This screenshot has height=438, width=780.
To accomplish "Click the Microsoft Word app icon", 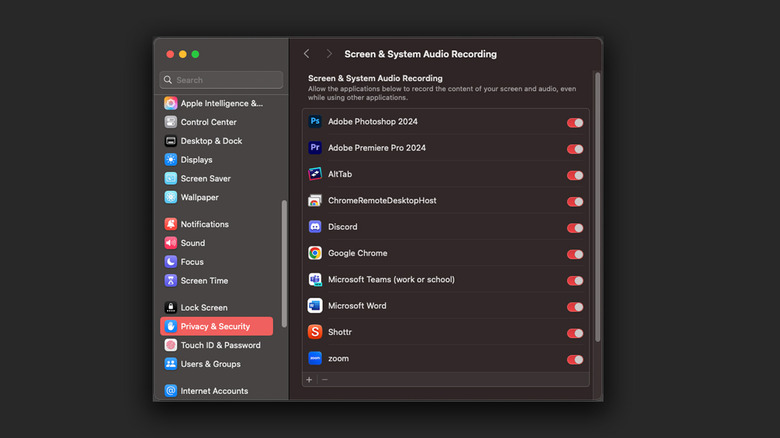I will 315,306.
